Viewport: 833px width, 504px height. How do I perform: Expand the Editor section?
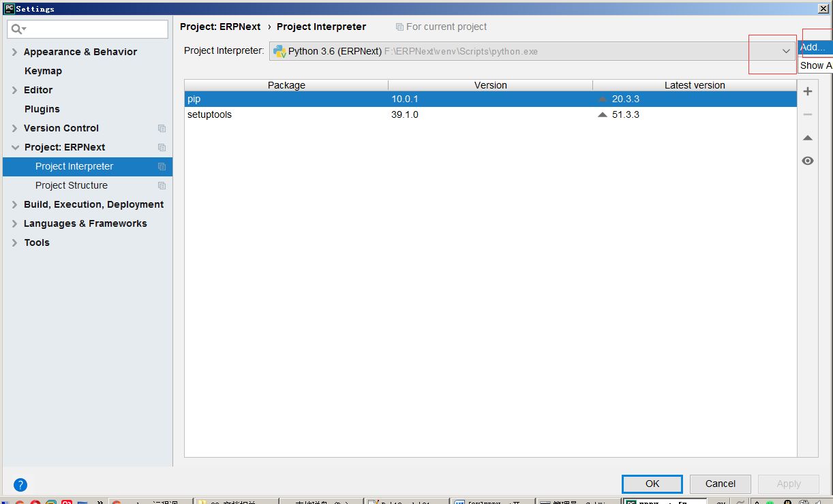click(14, 90)
